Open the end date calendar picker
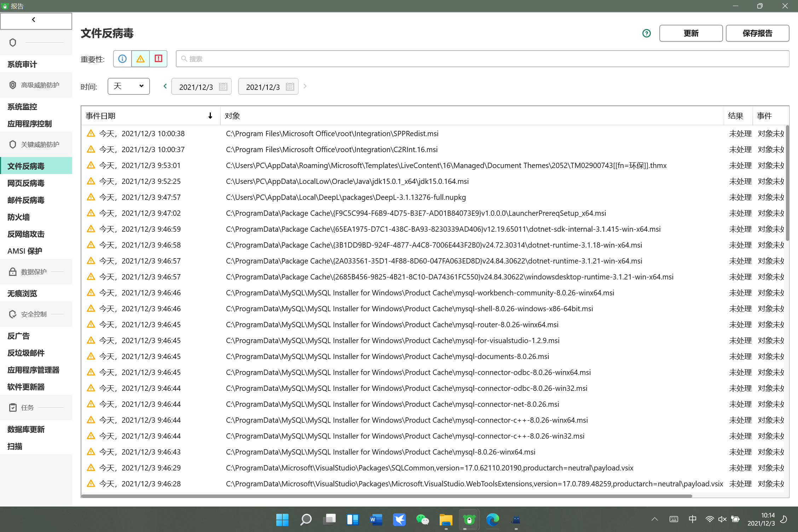Screen dimensions: 798x532 290,87
